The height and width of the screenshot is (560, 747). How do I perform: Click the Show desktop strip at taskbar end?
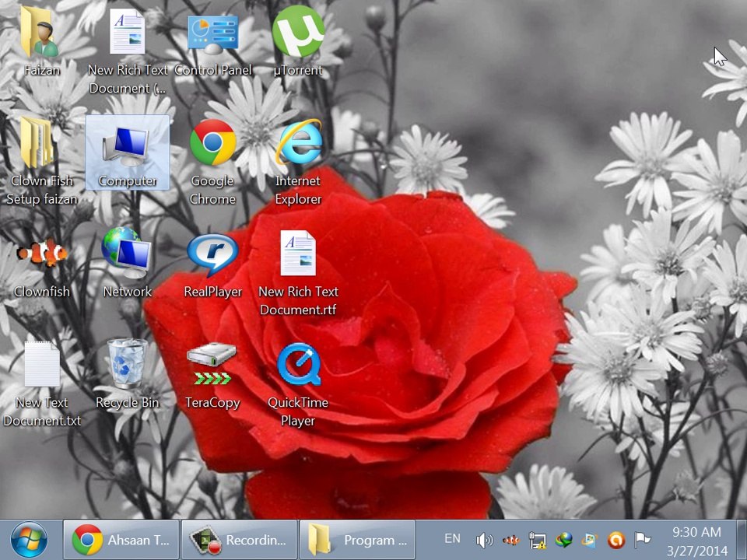742,540
